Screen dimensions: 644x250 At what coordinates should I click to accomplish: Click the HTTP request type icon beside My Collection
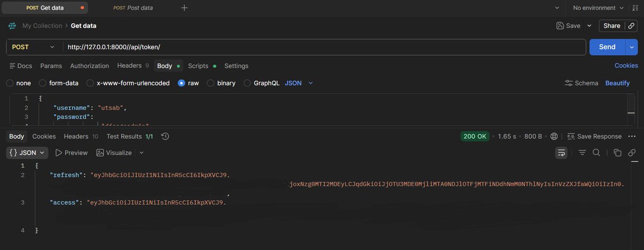(12, 25)
